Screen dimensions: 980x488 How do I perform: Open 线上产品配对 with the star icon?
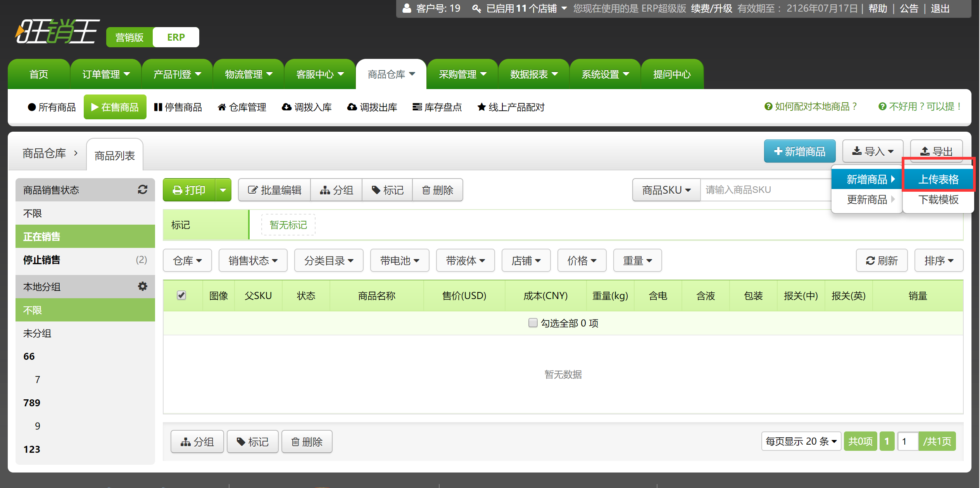pyautogui.click(x=511, y=107)
